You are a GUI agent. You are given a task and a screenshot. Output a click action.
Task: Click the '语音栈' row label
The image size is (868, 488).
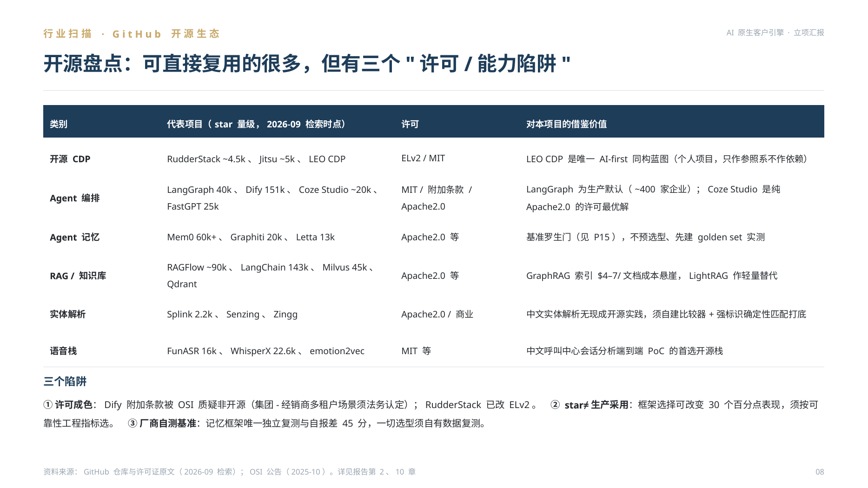pyautogui.click(x=63, y=351)
